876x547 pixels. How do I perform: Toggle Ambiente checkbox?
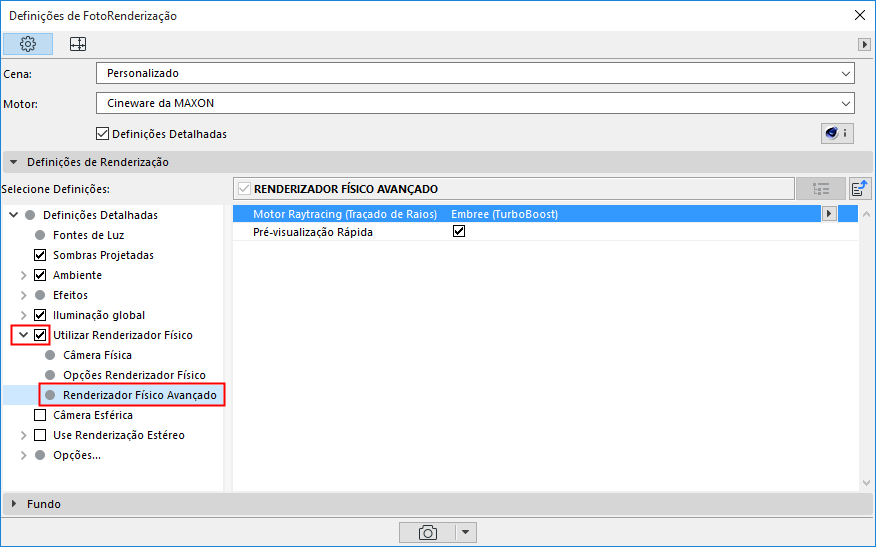point(40,275)
